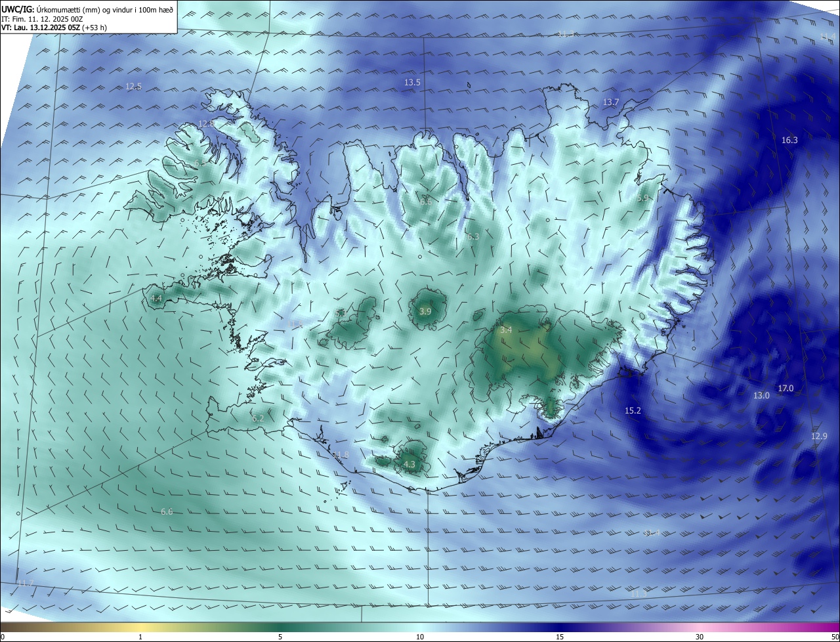Click the 6.2 value label
Screen dimensions: 840x642
258,418
